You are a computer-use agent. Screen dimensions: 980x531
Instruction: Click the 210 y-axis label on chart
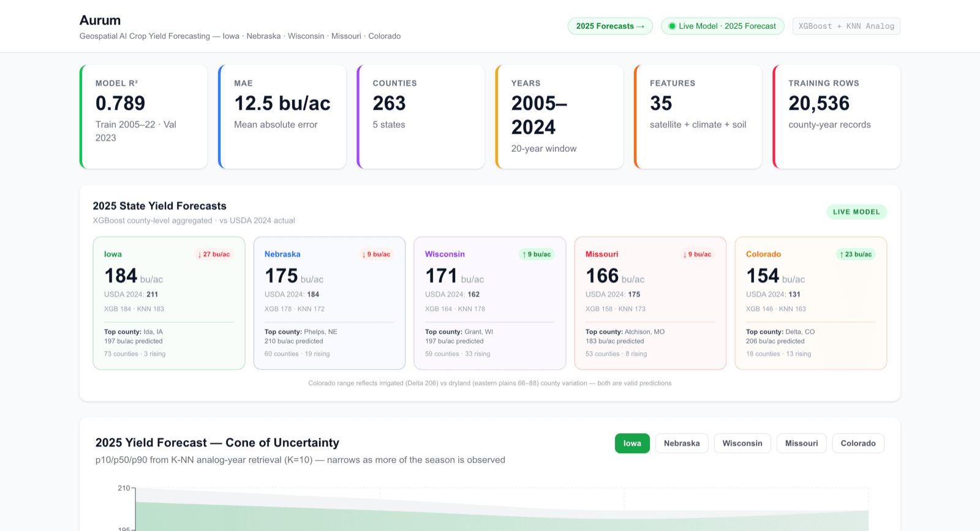click(124, 488)
